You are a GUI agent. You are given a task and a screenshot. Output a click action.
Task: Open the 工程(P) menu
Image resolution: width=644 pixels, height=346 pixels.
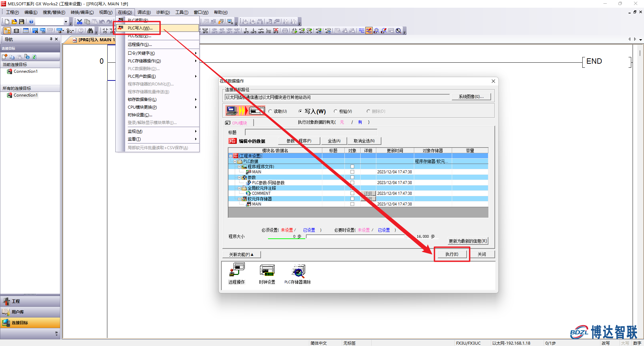click(x=12, y=12)
